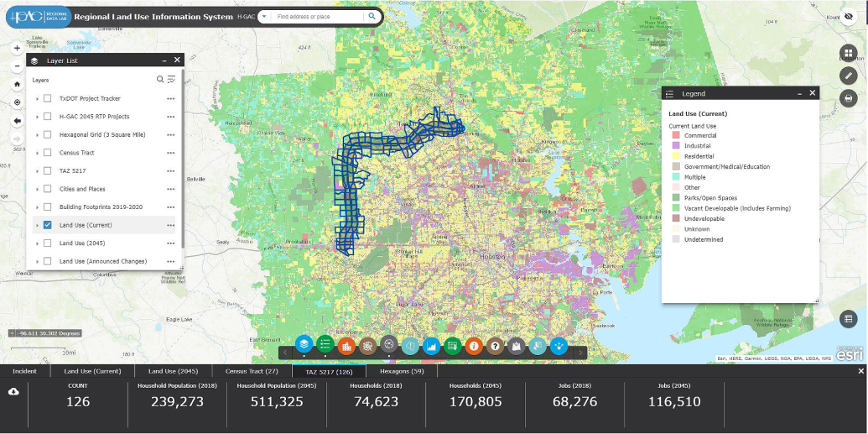868x434 pixels.
Task: Enable the TxDOT Project Tracker layer
Action: click(48, 98)
